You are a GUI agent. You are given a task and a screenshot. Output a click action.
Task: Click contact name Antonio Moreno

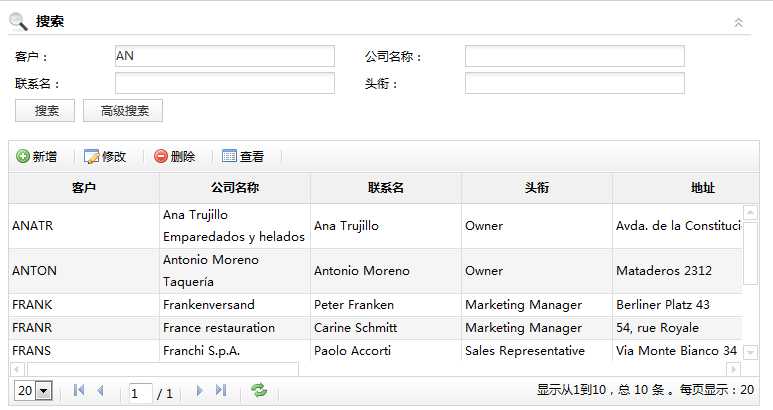[362, 271]
